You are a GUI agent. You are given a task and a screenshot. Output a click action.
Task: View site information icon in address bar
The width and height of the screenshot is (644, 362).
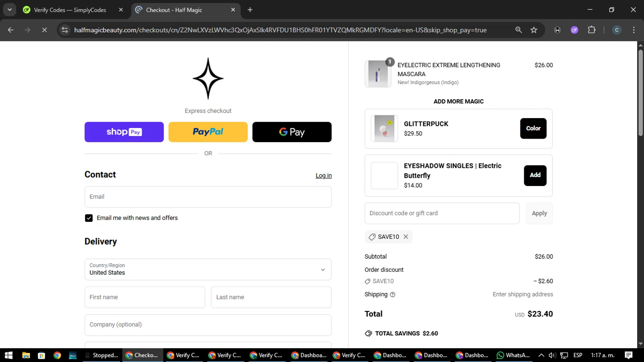pos(65,30)
